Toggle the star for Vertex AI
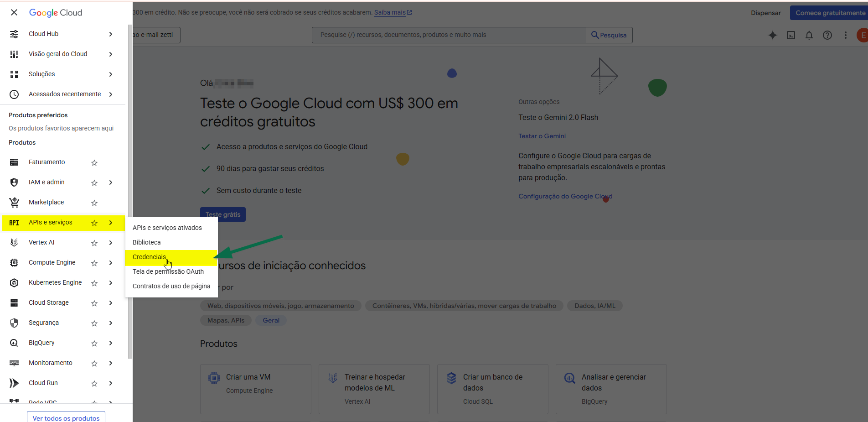The width and height of the screenshot is (868, 422). click(94, 243)
